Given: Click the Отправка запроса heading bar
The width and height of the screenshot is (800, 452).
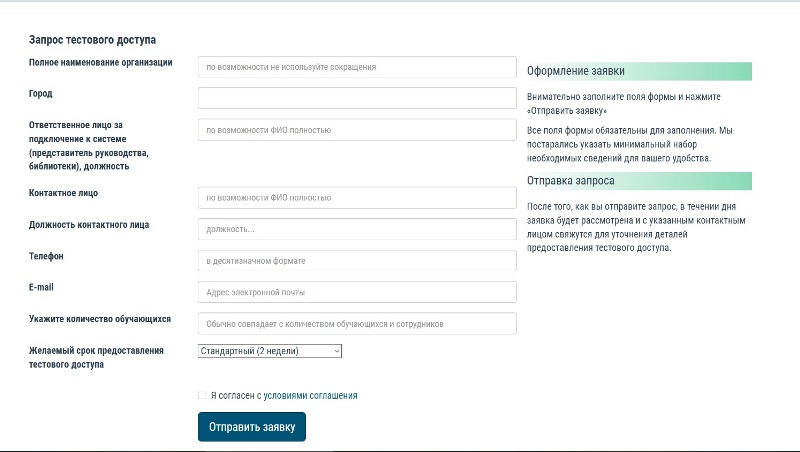Looking at the screenshot, I should (x=639, y=181).
